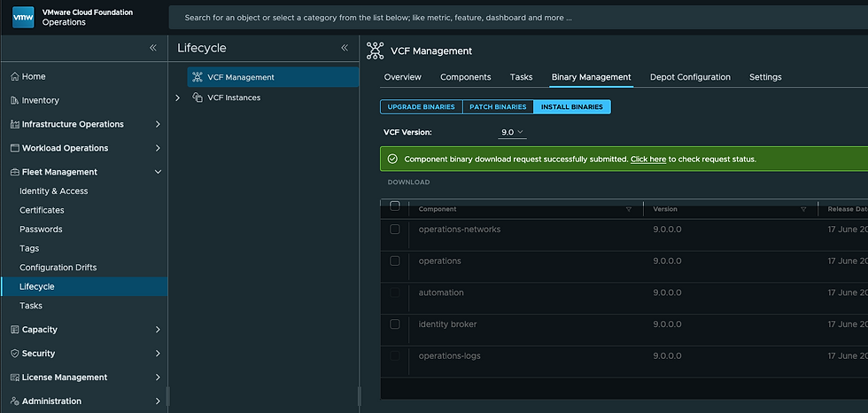Open Configuration Drifts in Fleet Management
The width and height of the screenshot is (868, 413).
[x=58, y=268]
